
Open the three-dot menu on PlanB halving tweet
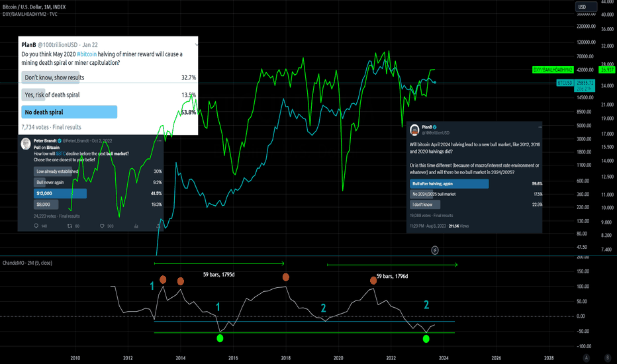540,127
